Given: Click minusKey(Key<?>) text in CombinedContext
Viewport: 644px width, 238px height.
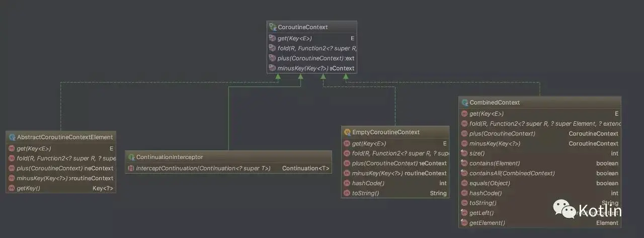Looking at the screenshot, I should 495,144.
